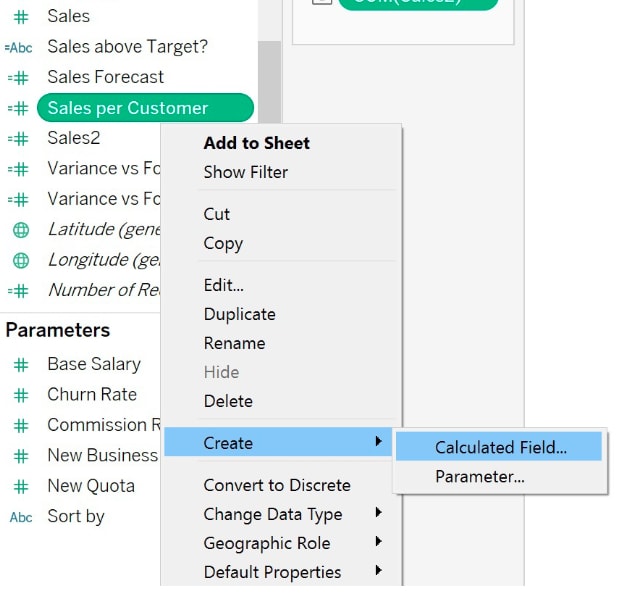Click the number icon beside Base Salary parameter
Viewport: 620px width, 596px height.
(x=20, y=365)
